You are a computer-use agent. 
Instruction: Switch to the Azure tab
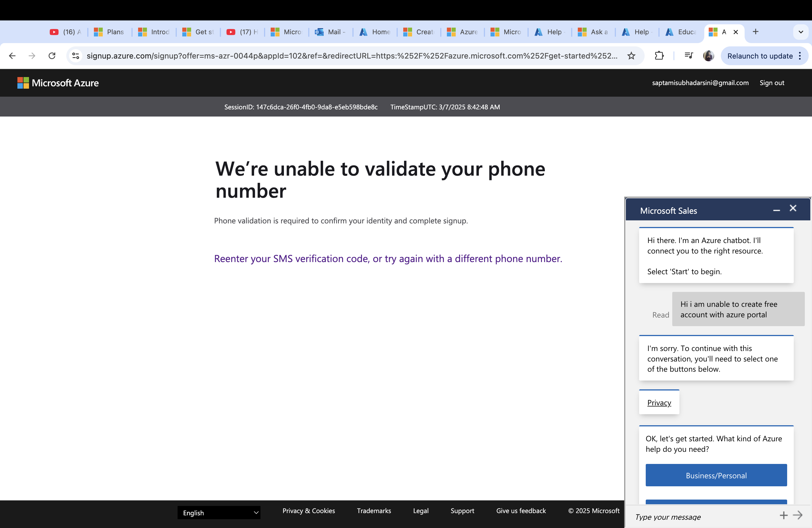[462, 32]
